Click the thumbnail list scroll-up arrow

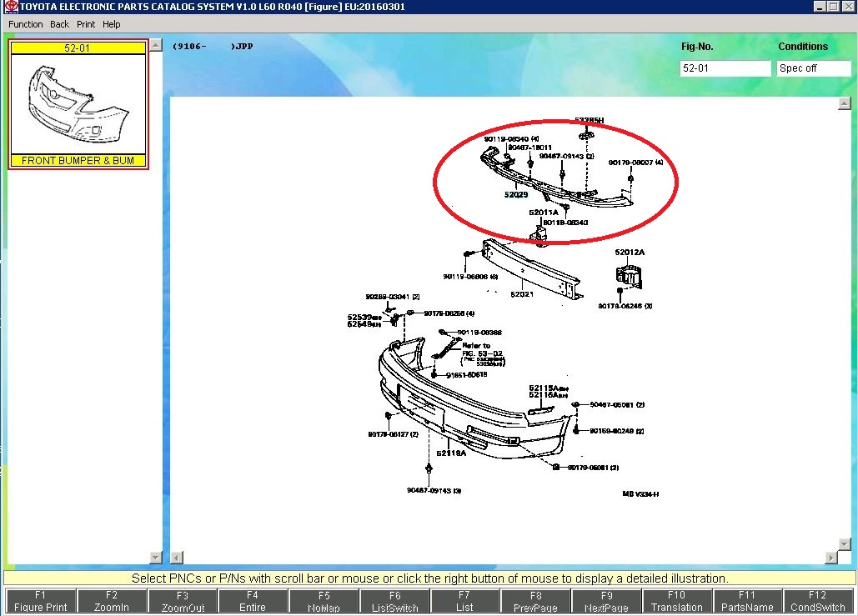[x=156, y=45]
